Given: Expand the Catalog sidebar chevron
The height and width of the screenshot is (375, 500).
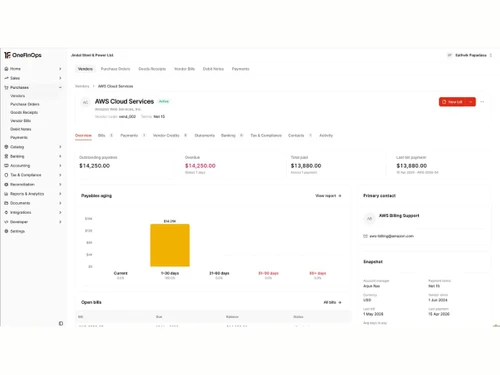Looking at the screenshot, I should point(60,147).
